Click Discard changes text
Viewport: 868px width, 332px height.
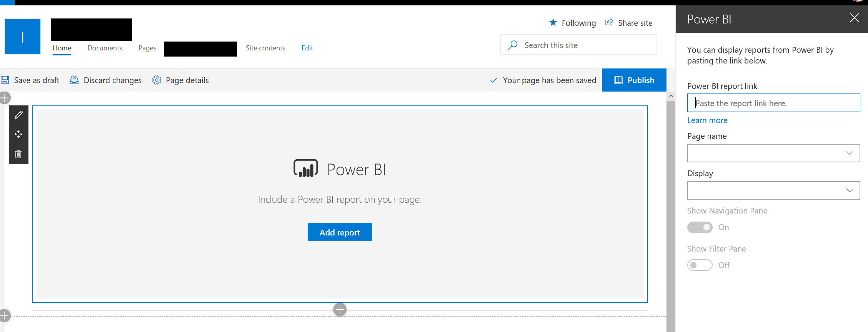click(x=113, y=80)
